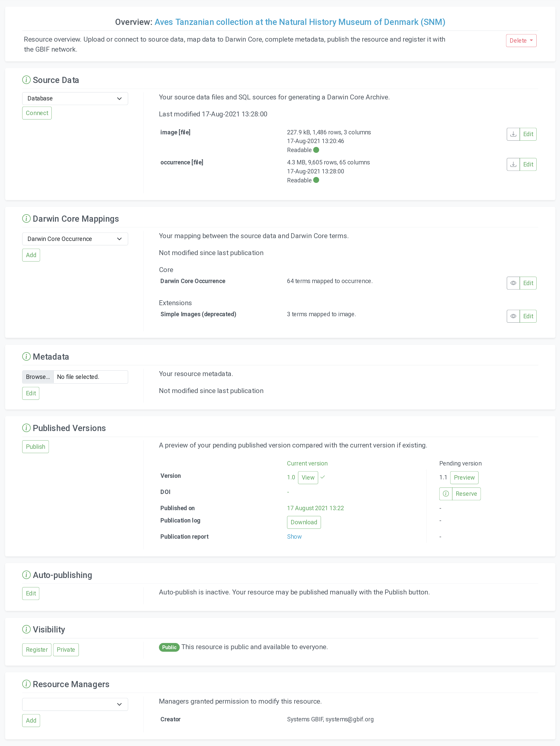
Task: Show the publication report
Action: 294,537
